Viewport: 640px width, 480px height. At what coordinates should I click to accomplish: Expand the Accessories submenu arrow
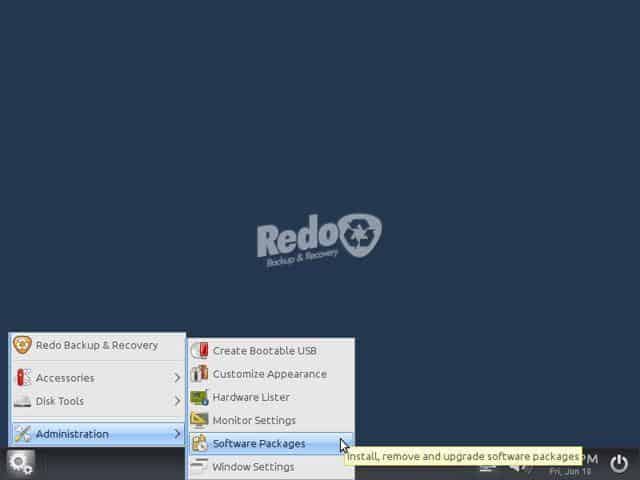(x=177, y=378)
